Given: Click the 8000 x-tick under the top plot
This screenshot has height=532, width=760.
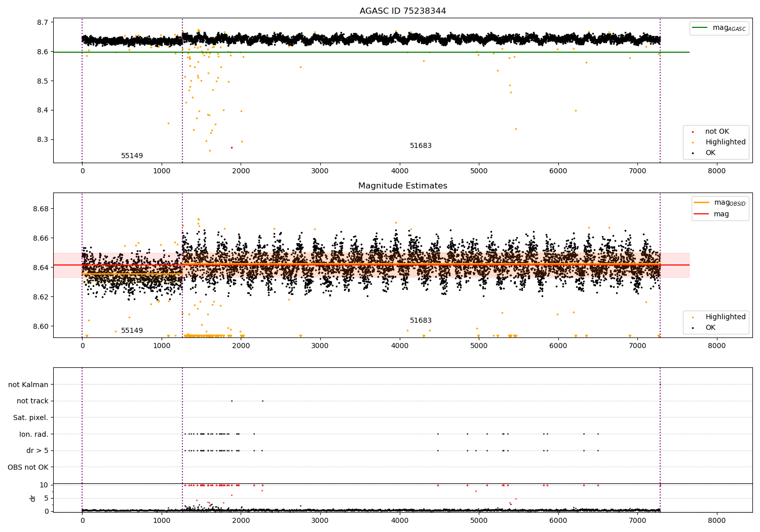Looking at the screenshot, I should coord(716,171).
